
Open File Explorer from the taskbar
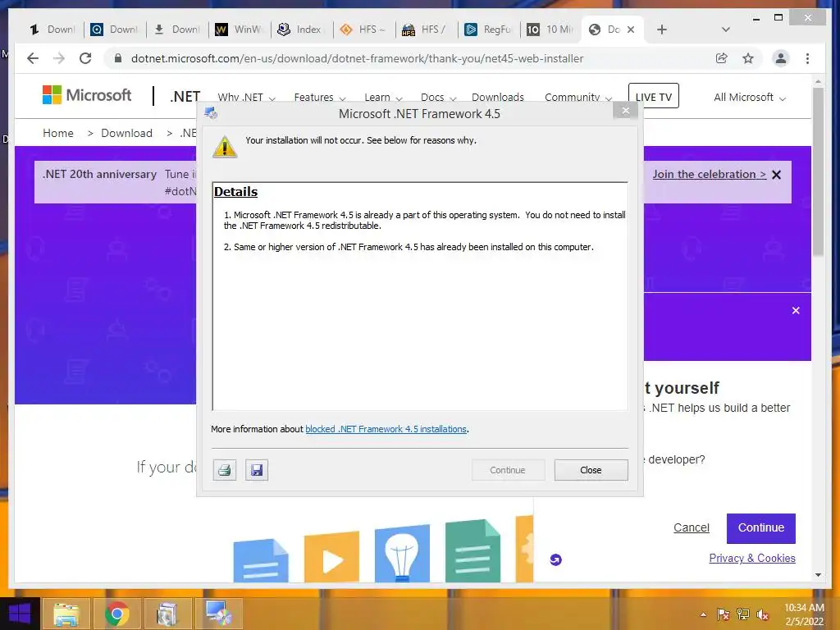(x=66, y=614)
